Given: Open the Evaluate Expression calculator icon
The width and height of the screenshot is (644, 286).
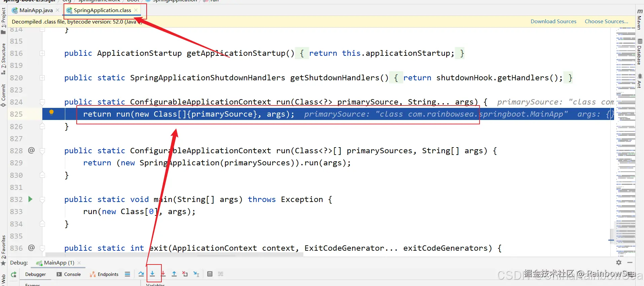Looking at the screenshot, I should click(210, 274).
